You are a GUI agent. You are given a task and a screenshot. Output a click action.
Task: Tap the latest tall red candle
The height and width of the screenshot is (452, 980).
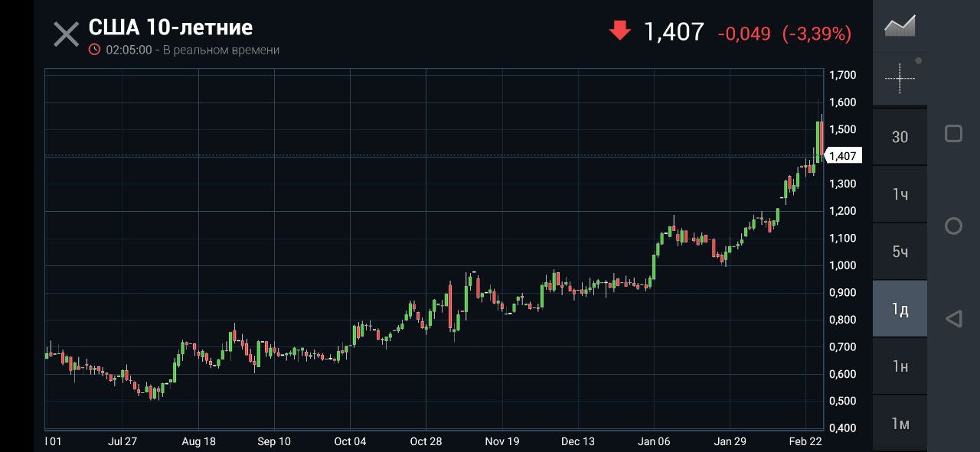[x=821, y=139]
